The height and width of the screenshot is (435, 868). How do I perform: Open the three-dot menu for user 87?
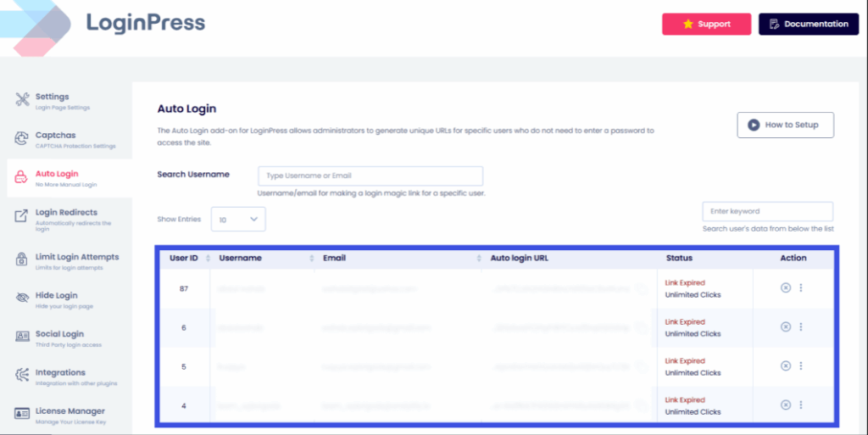801,287
